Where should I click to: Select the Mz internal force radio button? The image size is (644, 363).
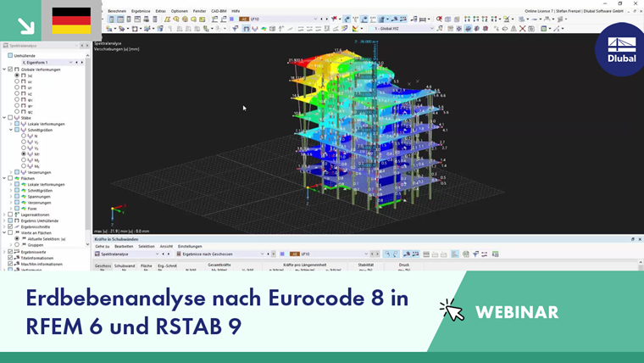24,166
